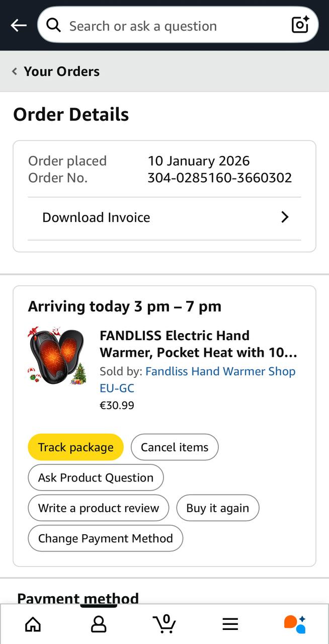Open the camera lens search icon
This screenshot has width=329, height=644.
(x=300, y=25)
